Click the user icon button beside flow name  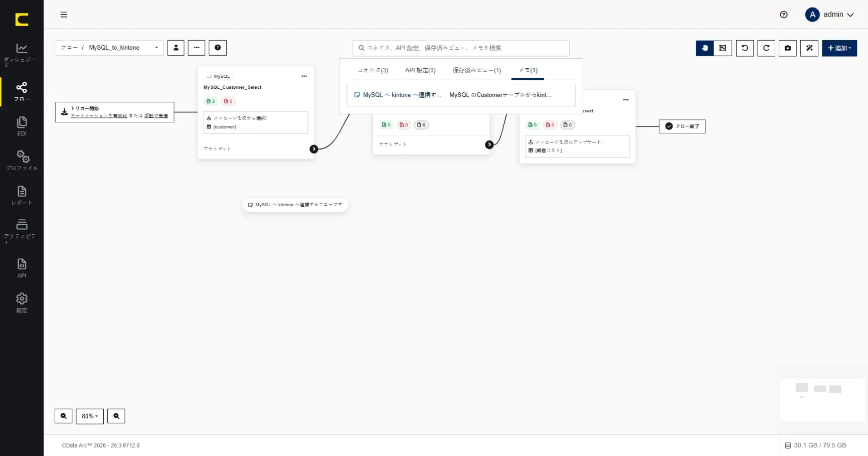click(x=176, y=48)
